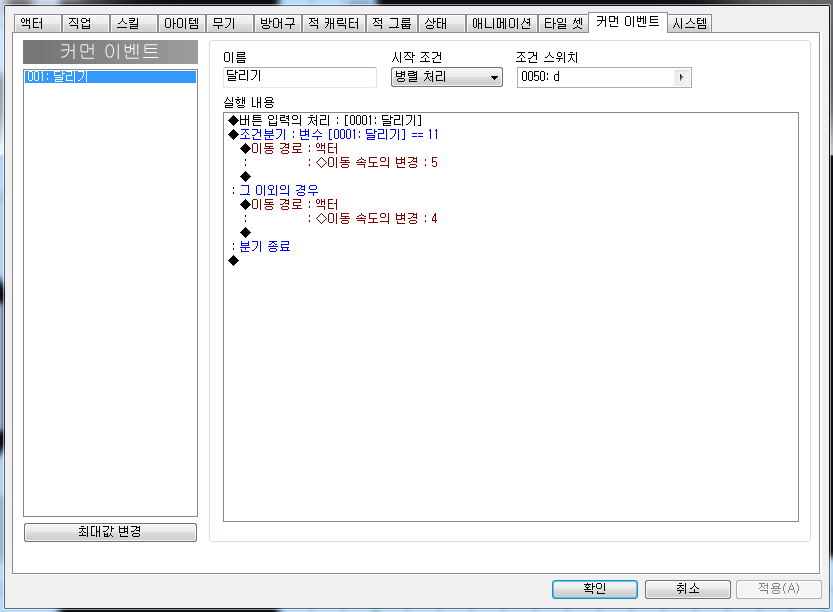The width and height of the screenshot is (833, 612).
Task: Cancel with the 취소 button
Action: click(687, 589)
